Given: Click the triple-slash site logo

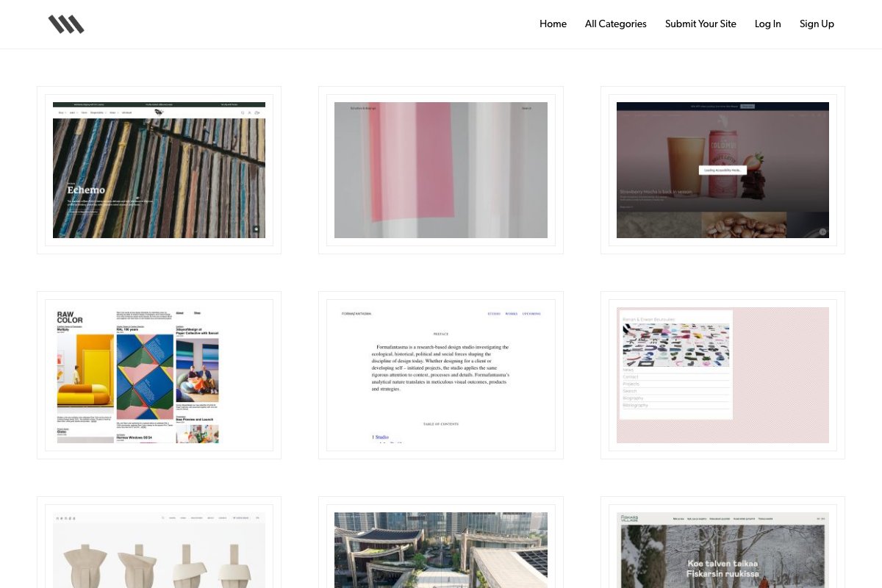Looking at the screenshot, I should 66,24.
